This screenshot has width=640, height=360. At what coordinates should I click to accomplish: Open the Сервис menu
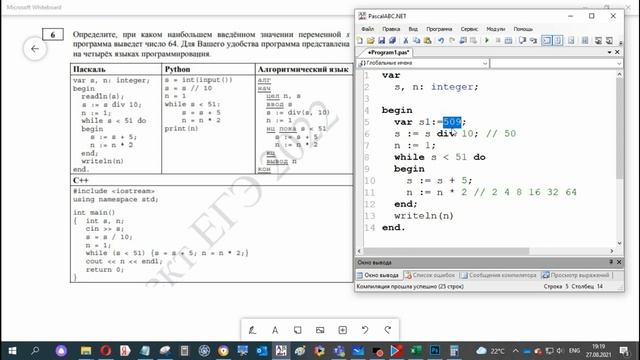[469, 29]
